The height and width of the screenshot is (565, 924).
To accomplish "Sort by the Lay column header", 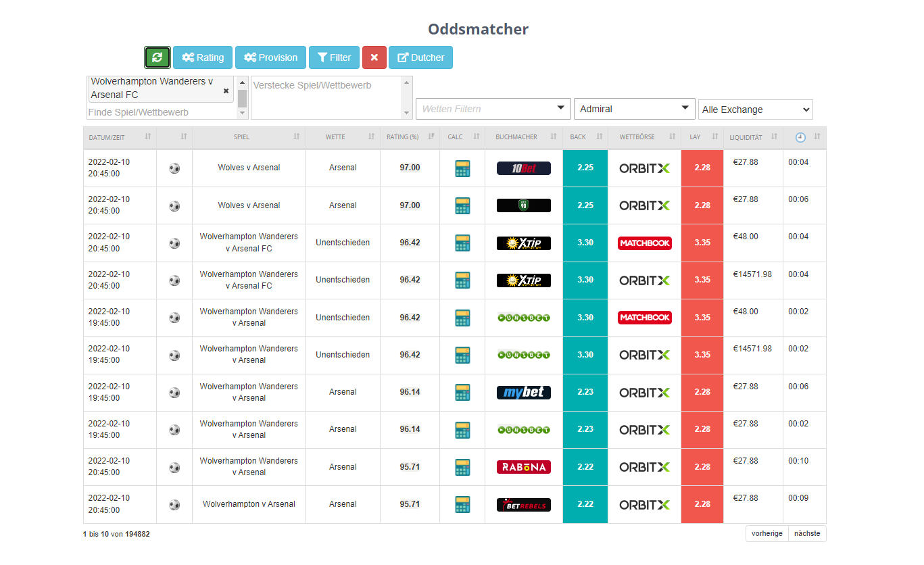I will [702, 137].
